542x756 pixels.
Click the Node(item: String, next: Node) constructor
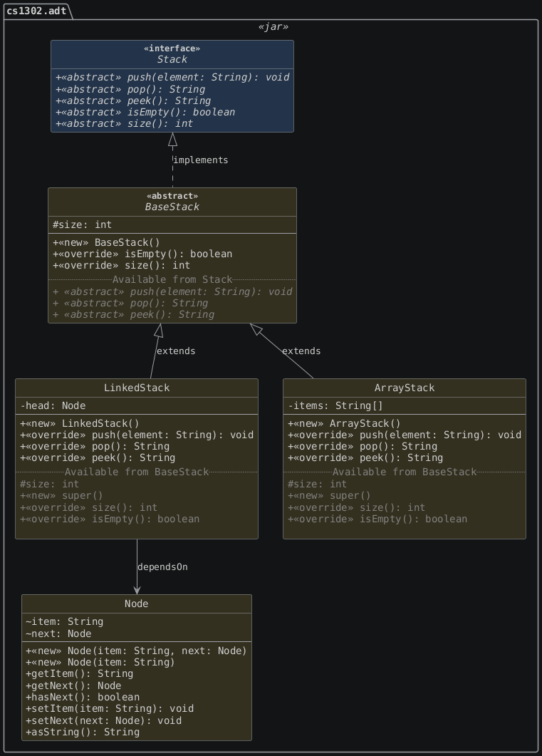coord(136,651)
